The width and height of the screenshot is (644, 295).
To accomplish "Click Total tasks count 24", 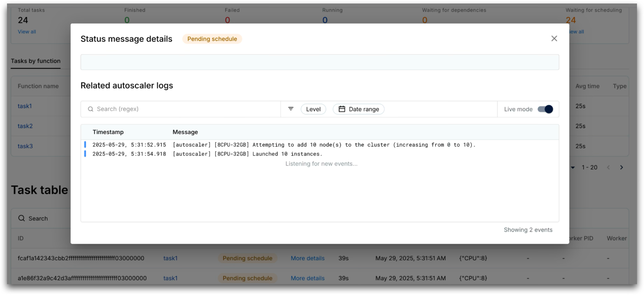I will (23, 20).
